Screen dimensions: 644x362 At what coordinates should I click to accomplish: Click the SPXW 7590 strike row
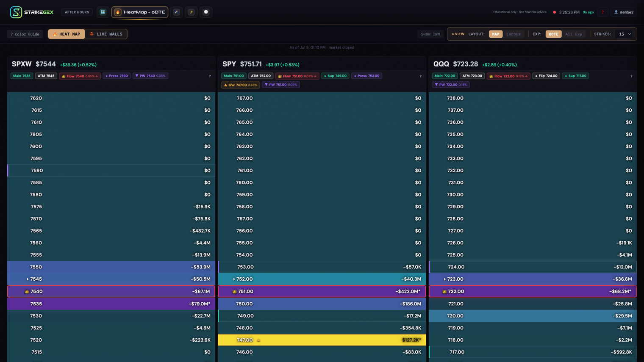[111, 171]
